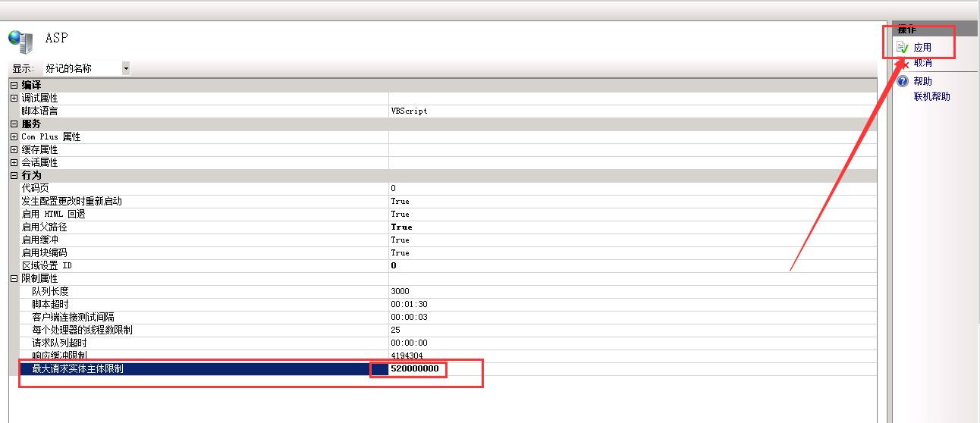Collapse the 限制属性 node
This screenshot has height=423, width=980.
click(14, 279)
